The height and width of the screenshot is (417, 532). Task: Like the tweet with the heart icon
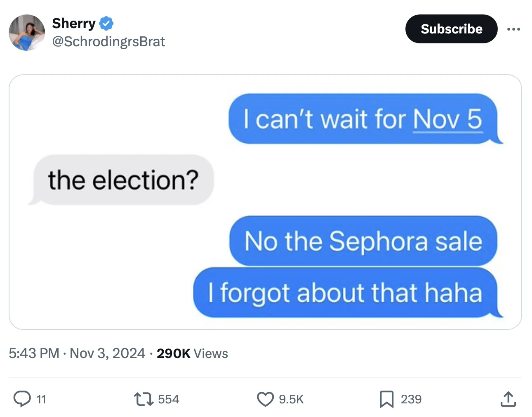coord(265,399)
